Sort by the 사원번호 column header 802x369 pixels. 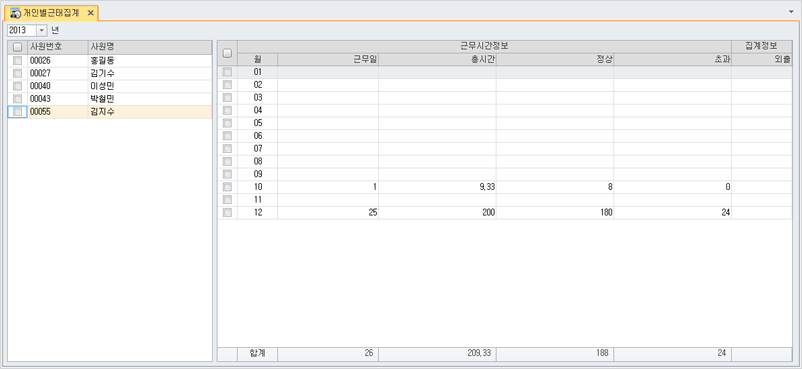click(58, 47)
